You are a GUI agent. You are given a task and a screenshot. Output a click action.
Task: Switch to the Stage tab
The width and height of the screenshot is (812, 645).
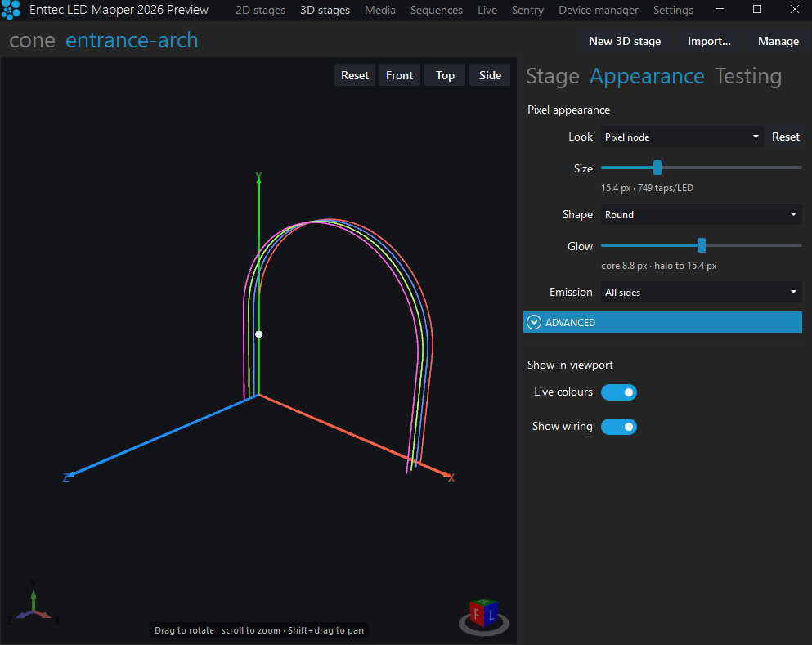tap(553, 77)
